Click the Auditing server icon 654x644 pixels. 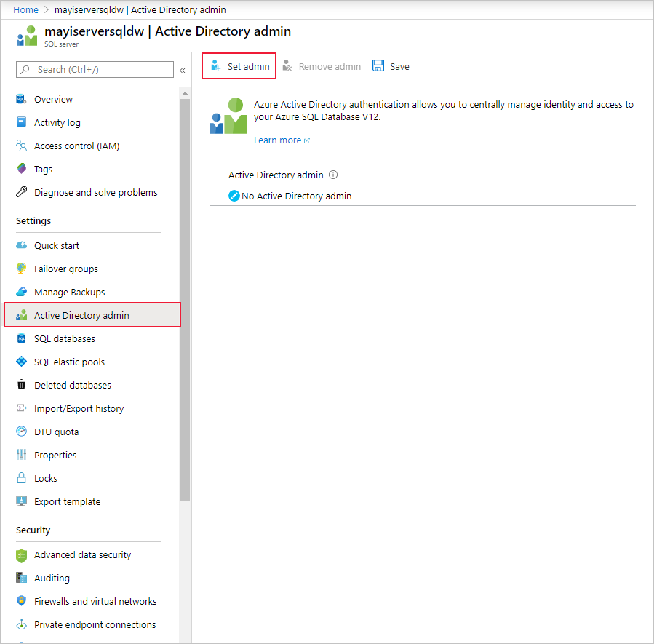pos(21,578)
